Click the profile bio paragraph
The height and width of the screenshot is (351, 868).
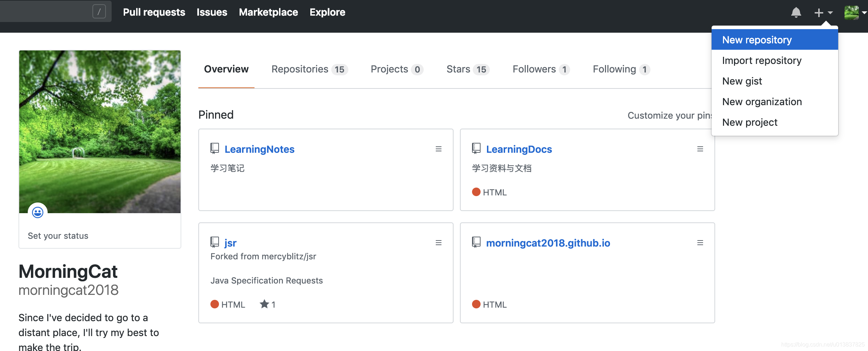coord(89,333)
